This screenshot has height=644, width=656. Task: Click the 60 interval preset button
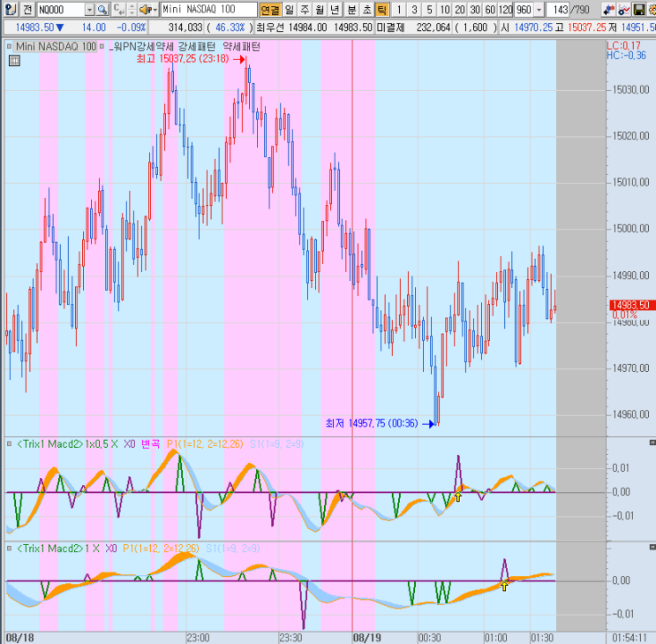click(x=490, y=9)
